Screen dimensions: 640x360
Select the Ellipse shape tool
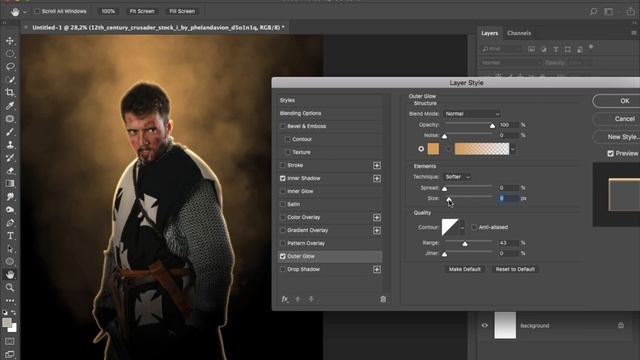tap(10, 262)
